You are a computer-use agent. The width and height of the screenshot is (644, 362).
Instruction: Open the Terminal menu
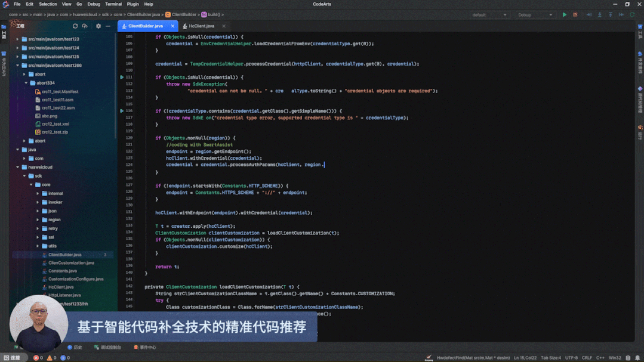113,4
